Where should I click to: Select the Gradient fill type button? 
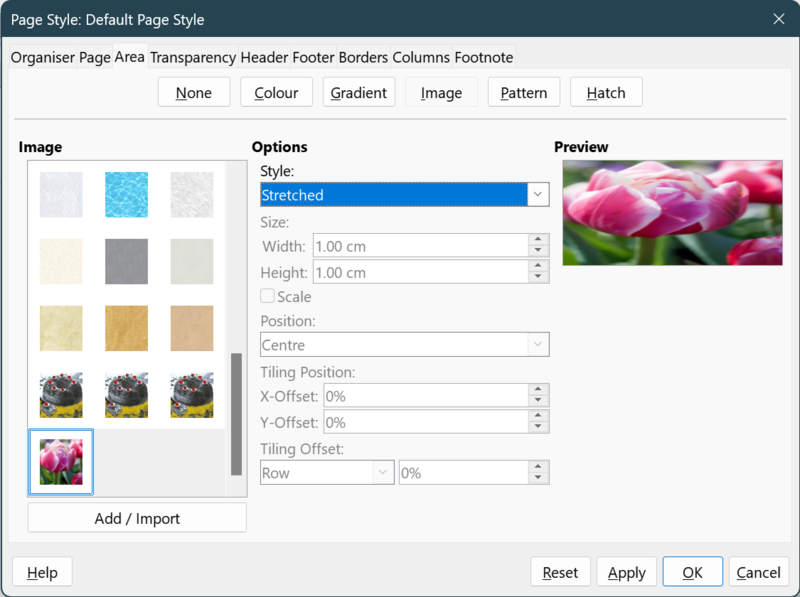click(359, 92)
